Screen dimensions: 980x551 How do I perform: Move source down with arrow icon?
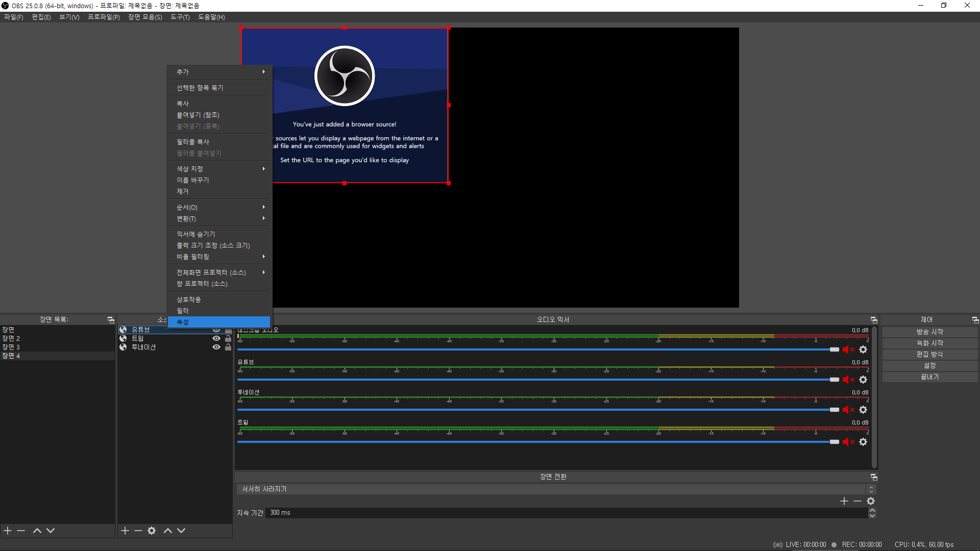[x=181, y=531]
